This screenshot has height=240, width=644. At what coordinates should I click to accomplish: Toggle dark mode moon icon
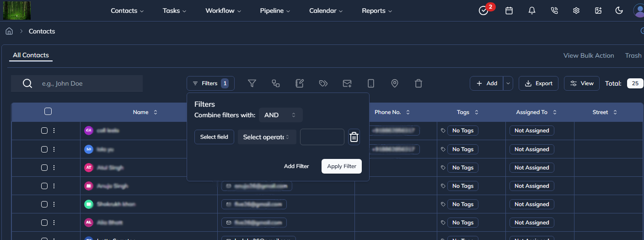pyautogui.click(x=619, y=11)
